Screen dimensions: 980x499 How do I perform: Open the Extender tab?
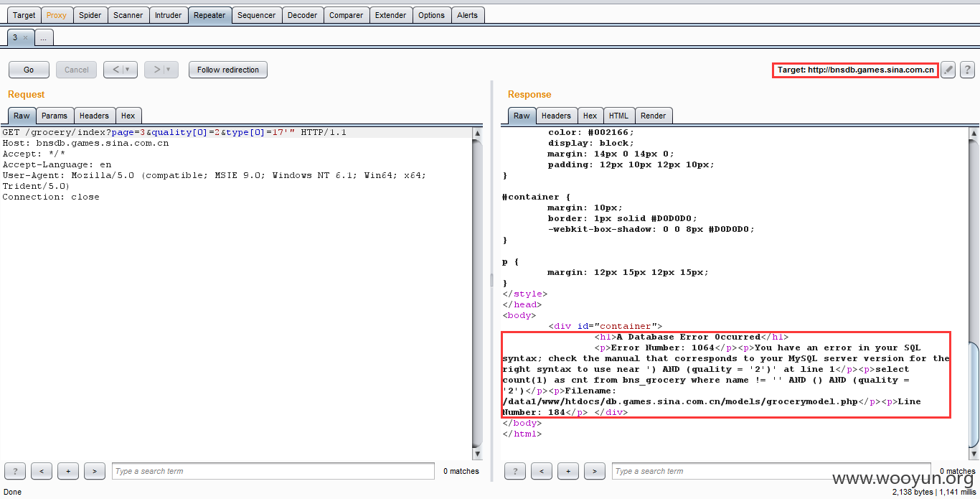(x=391, y=15)
